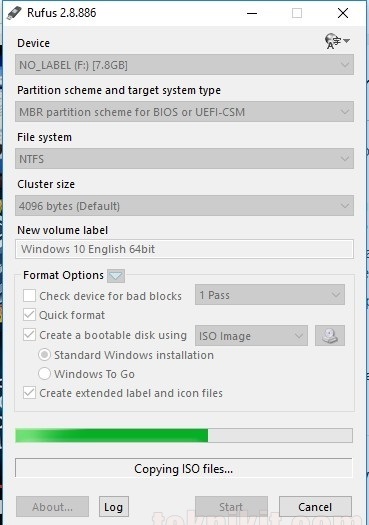The image size is (369, 525).
Task: Open the Log button
Action: (114, 507)
